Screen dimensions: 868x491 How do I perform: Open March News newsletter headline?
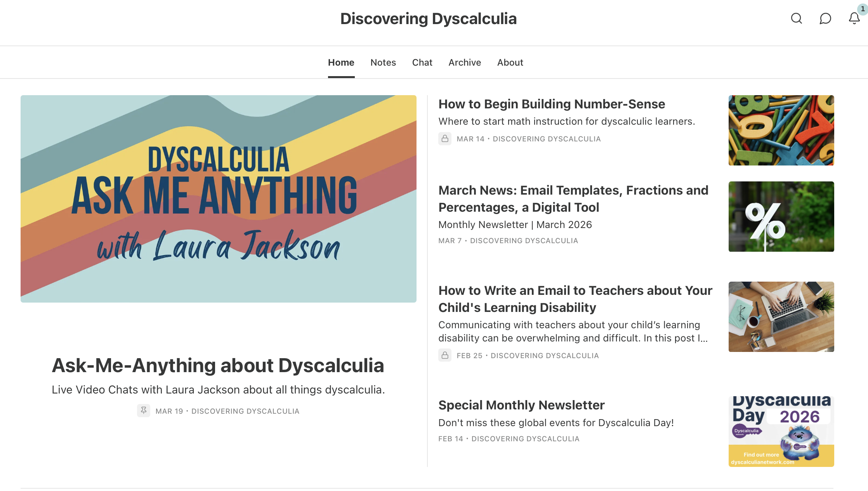[573, 198]
